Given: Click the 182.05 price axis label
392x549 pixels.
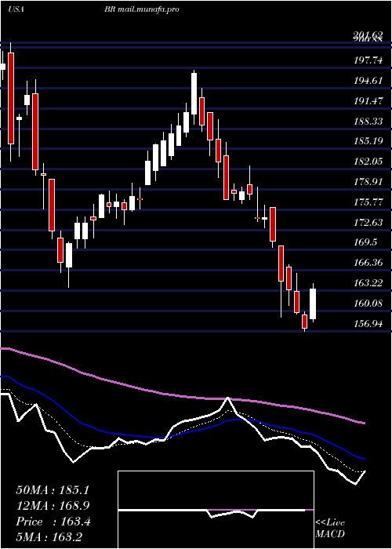Looking at the screenshot, I should point(368,162).
